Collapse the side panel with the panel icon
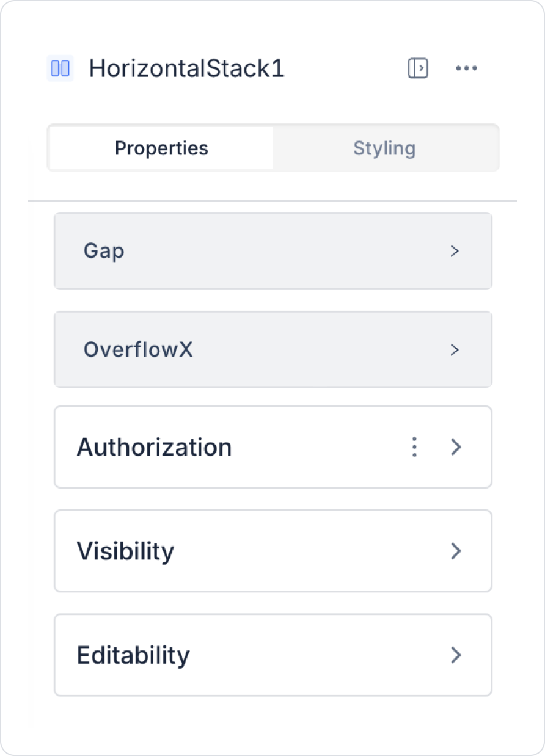 coord(418,68)
